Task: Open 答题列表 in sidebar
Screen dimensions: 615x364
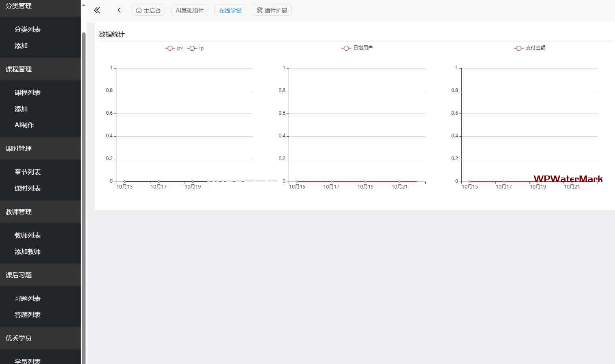Action: (x=28, y=315)
